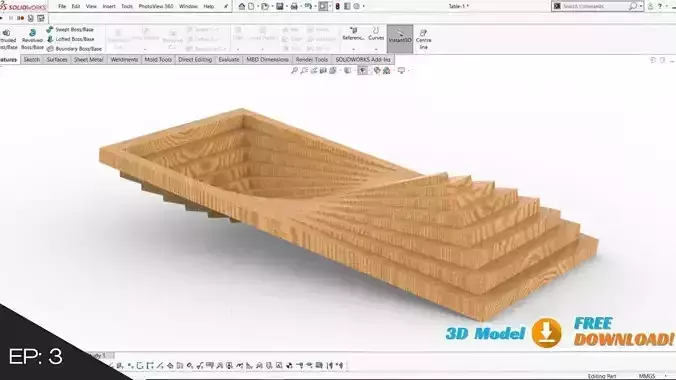This screenshot has width=676, height=380.
Task: Toggle the Instant3D button
Action: [400, 38]
